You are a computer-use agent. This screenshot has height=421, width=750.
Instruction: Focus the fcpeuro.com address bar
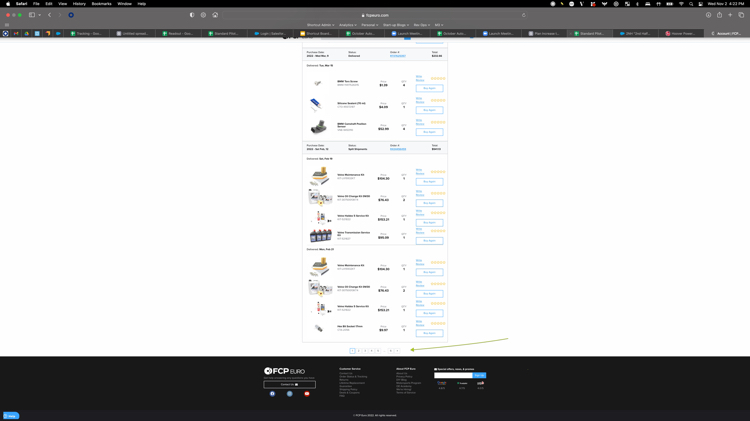(375, 15)
